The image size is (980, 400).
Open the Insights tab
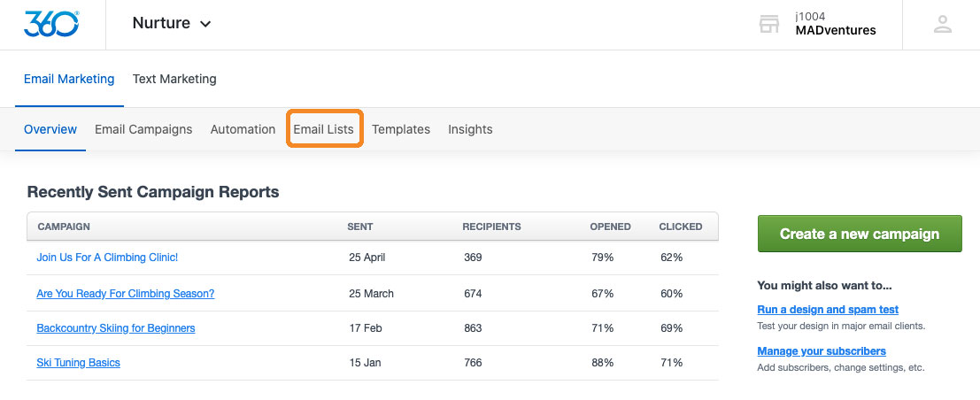point(470,129)
